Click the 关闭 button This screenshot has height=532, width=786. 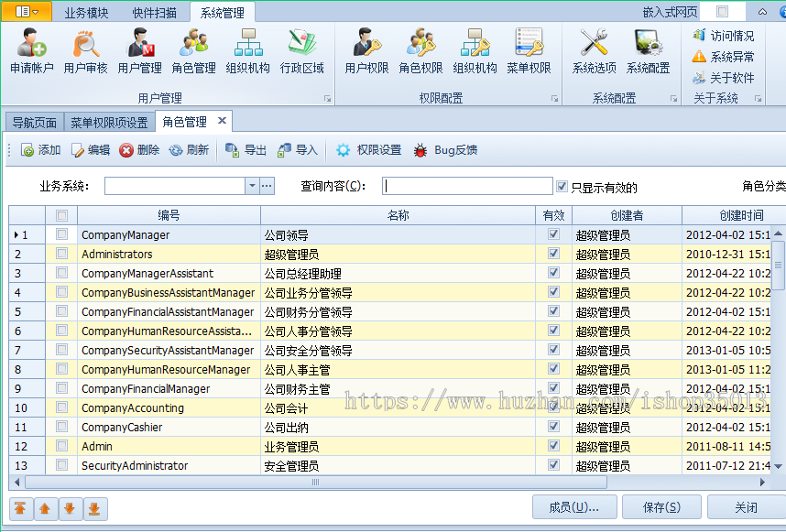747,507
